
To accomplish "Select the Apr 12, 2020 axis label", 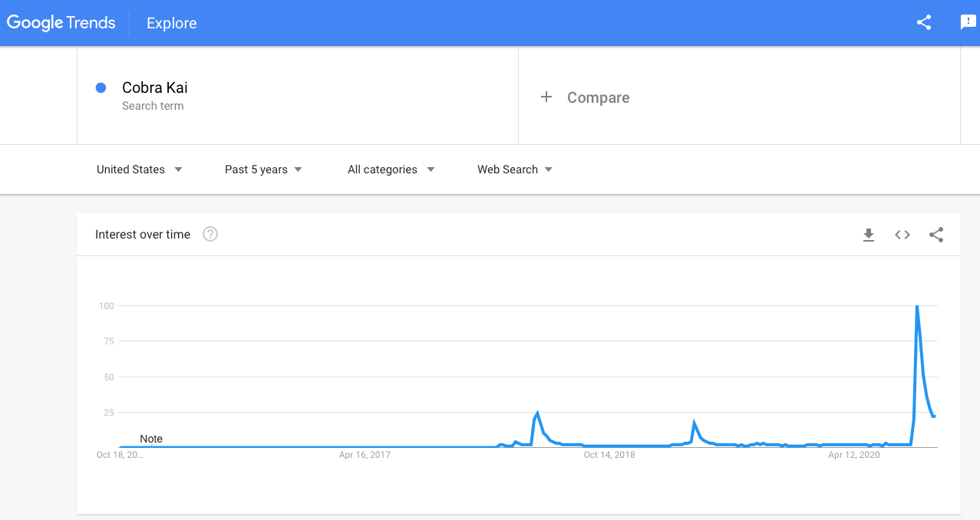I will pos(854,454).
